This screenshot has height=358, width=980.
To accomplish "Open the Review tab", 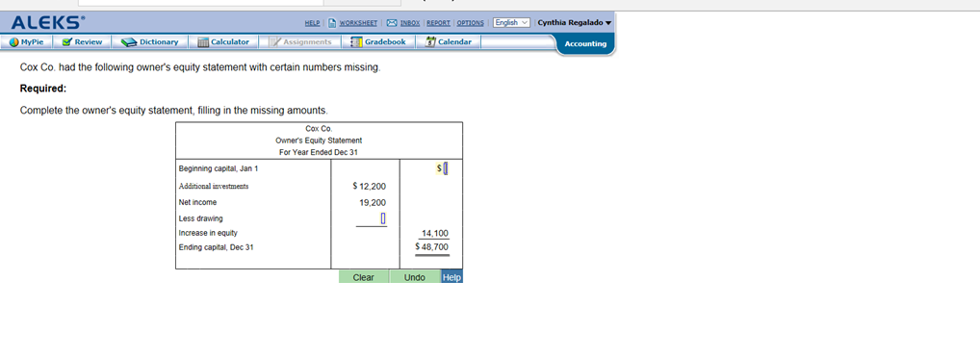I will coord(82,41).
